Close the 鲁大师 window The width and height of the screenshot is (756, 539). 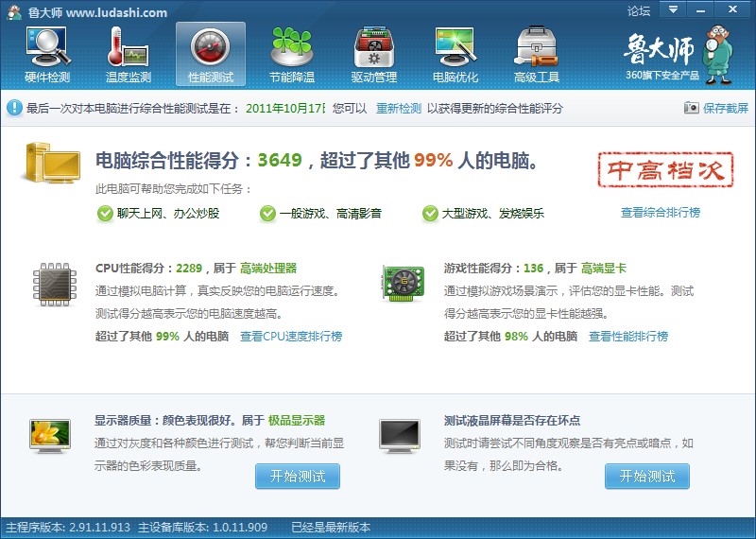click(x=733, y=9)
